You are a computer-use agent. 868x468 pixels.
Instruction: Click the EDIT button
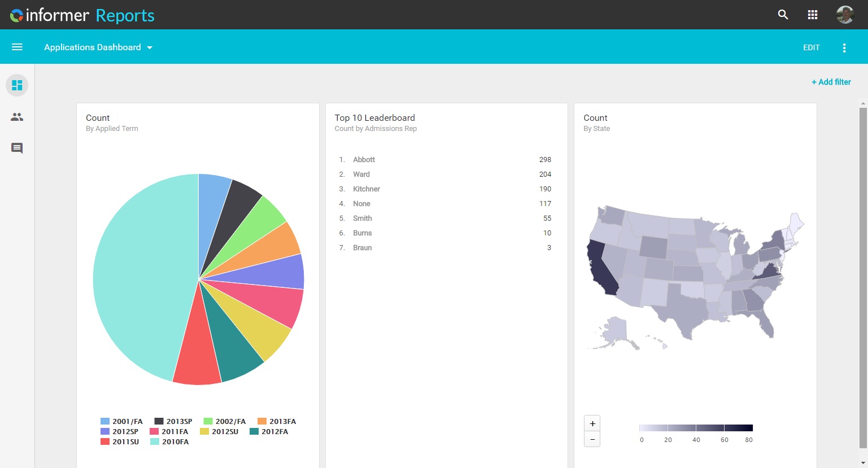(812, 47)
